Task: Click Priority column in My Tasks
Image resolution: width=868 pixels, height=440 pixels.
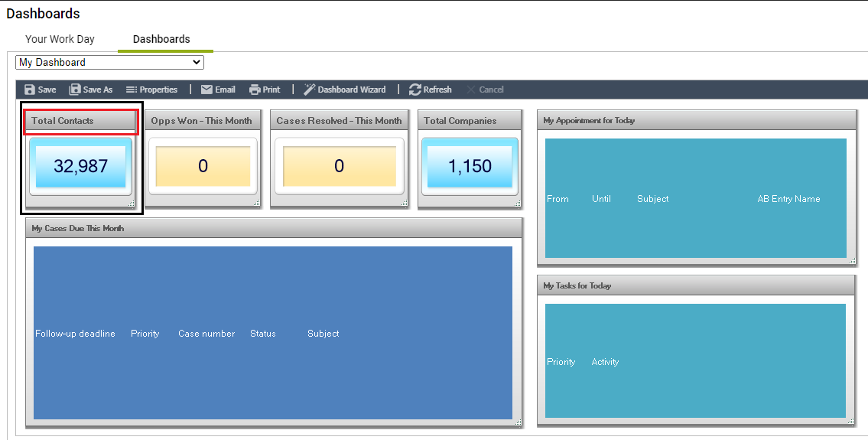Action: [561, 362]
